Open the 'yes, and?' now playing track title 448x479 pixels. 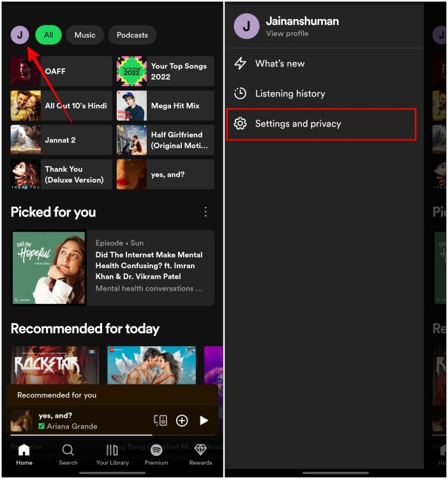(56, 416)
